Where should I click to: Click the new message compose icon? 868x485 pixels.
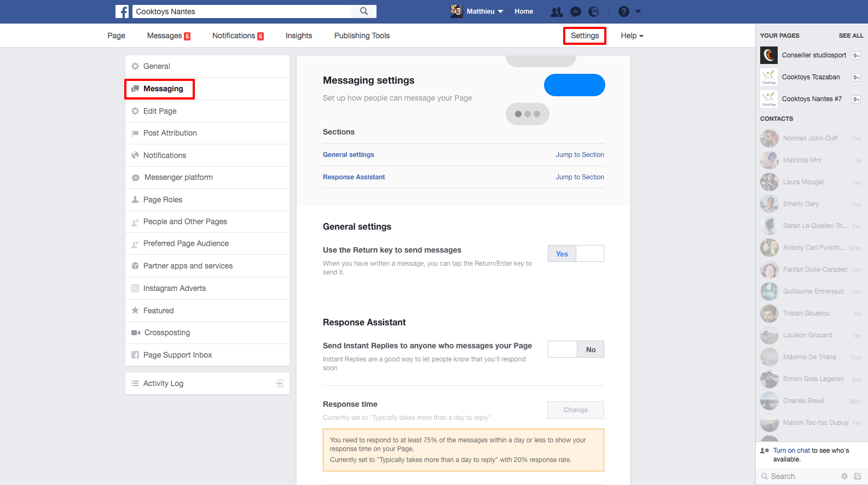pyautogui.click(x=858, y=476)
